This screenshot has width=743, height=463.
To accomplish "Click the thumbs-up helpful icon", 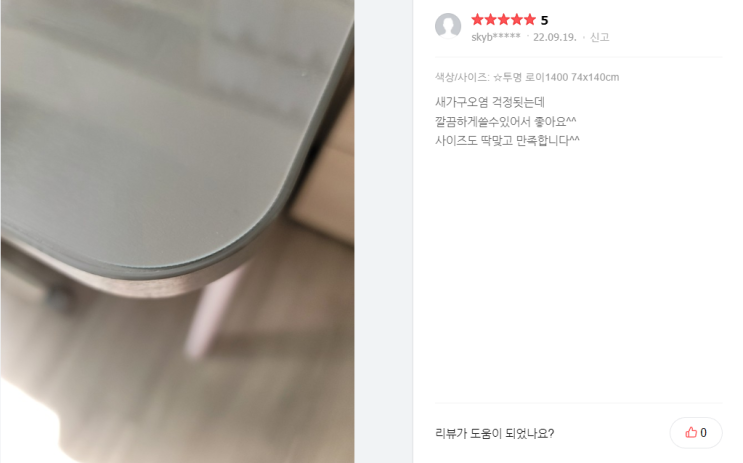I will pos(691,432).
